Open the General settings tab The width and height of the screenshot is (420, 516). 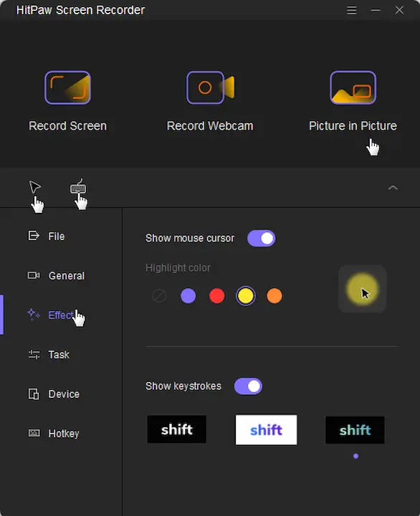56,275
